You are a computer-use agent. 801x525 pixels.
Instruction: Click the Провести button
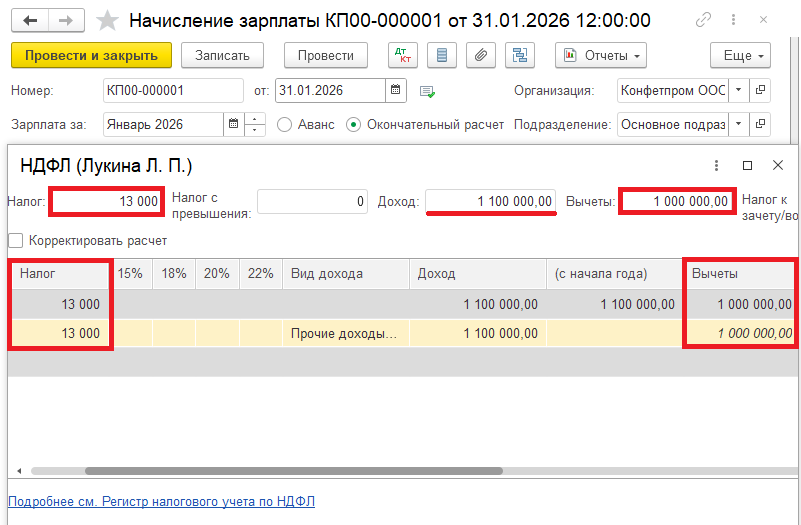(326, 55)
